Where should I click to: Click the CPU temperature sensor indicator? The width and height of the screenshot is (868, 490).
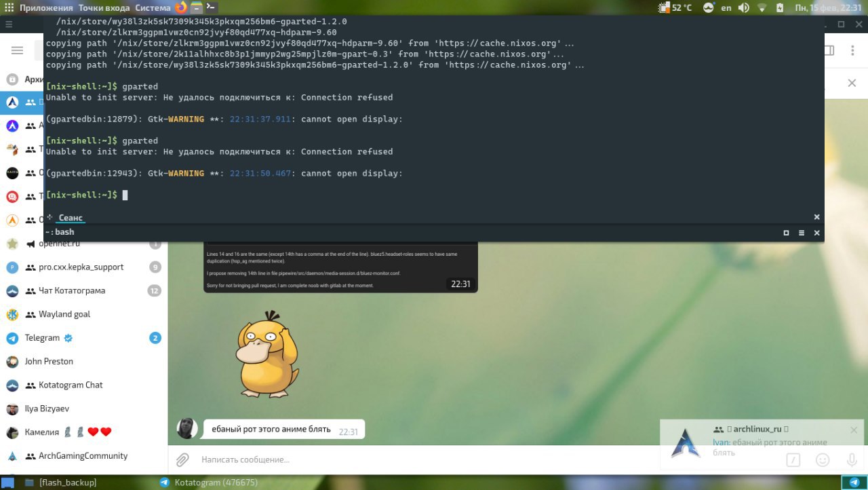tap(675, 7)
